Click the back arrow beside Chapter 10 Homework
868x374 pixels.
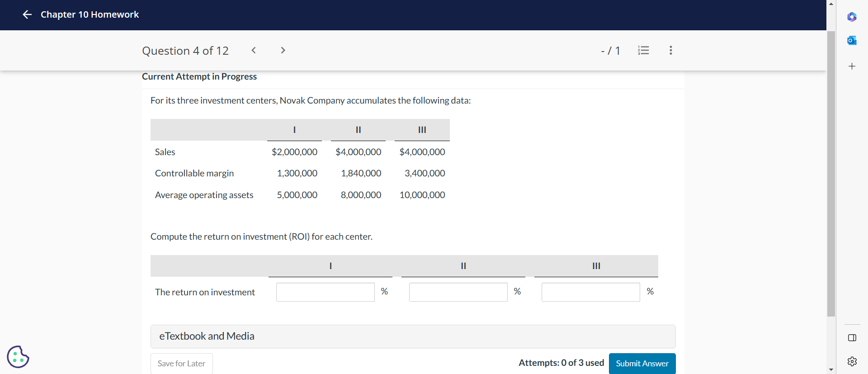(x=27, y=14)
